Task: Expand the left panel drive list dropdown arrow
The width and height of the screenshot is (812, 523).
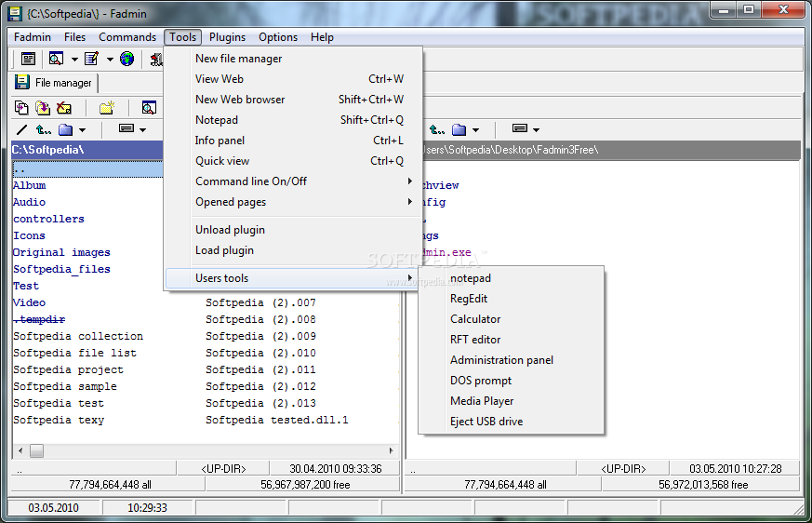Action: [143, 130]
